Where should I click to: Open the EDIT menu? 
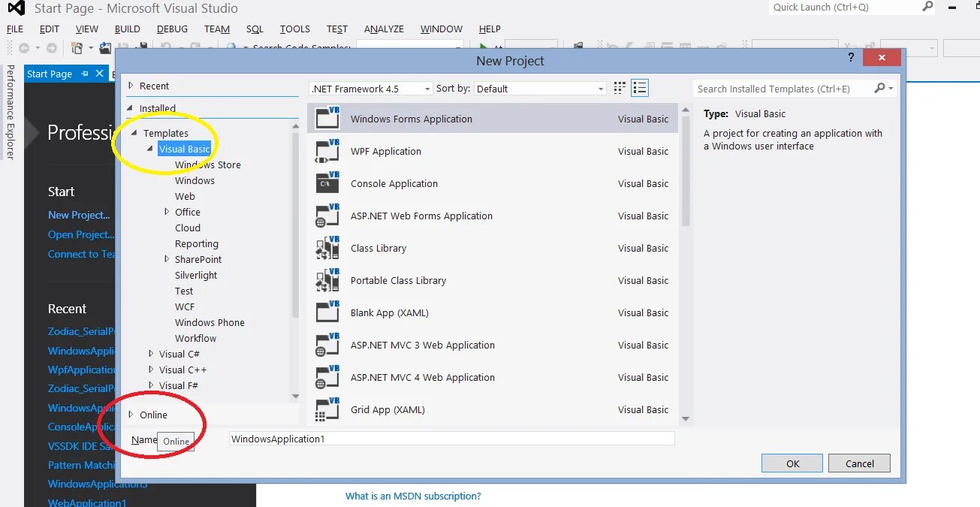point(50,29)
